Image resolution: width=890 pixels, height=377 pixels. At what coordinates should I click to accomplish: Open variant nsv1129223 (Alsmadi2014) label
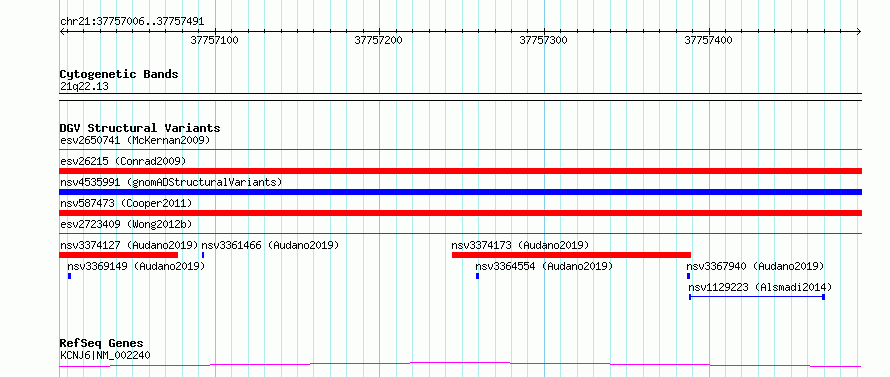pos(760,287)
